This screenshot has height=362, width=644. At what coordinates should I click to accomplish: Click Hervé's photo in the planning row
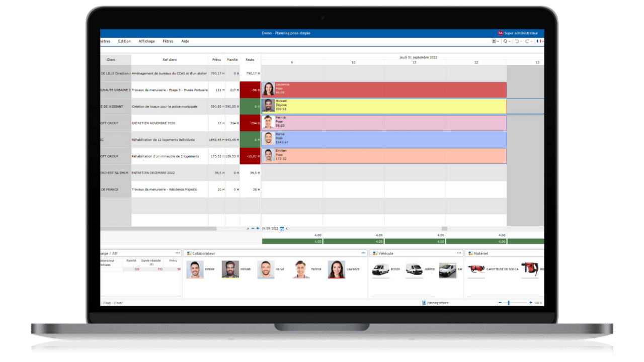[x=269, y=139]
